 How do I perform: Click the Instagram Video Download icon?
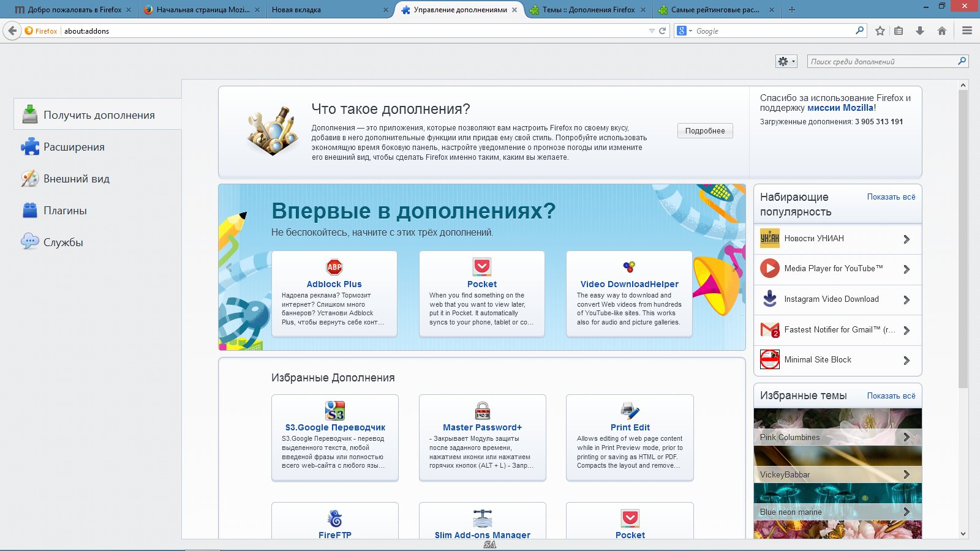tap(770, 299)
